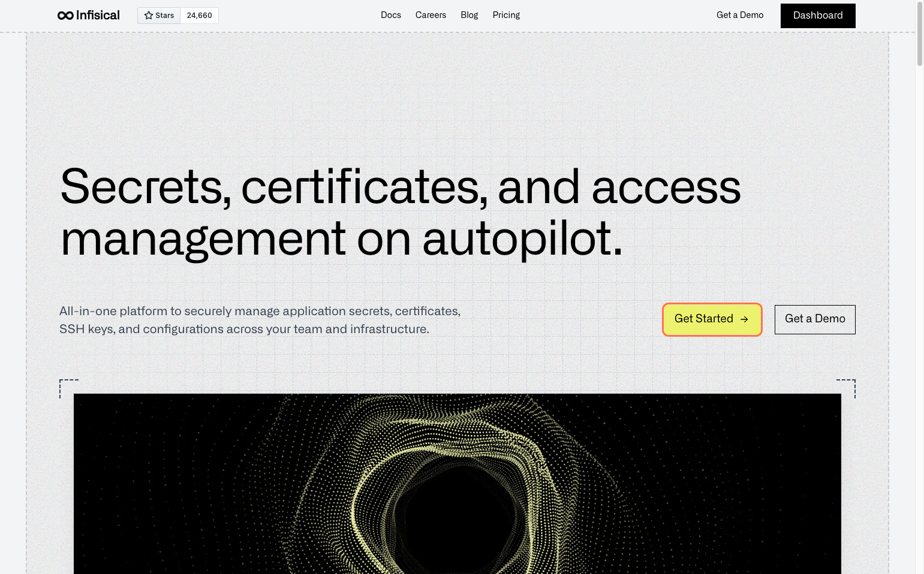Click the top-left dashed corner bracket
This screenshot has height=574, width=924.
(x=68, y=387)
